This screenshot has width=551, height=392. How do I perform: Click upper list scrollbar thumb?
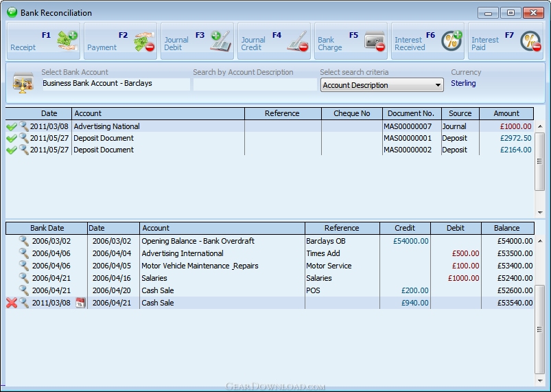(x=540, y=161)
